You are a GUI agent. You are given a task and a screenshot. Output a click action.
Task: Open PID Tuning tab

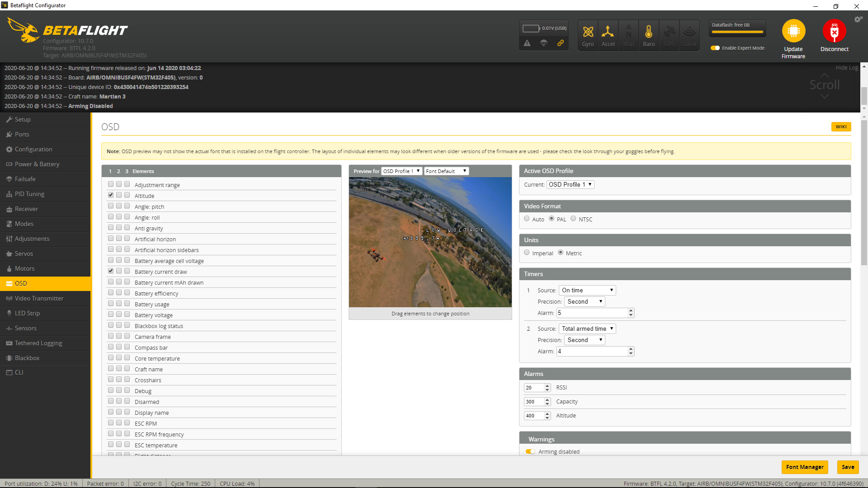[29, 194]
